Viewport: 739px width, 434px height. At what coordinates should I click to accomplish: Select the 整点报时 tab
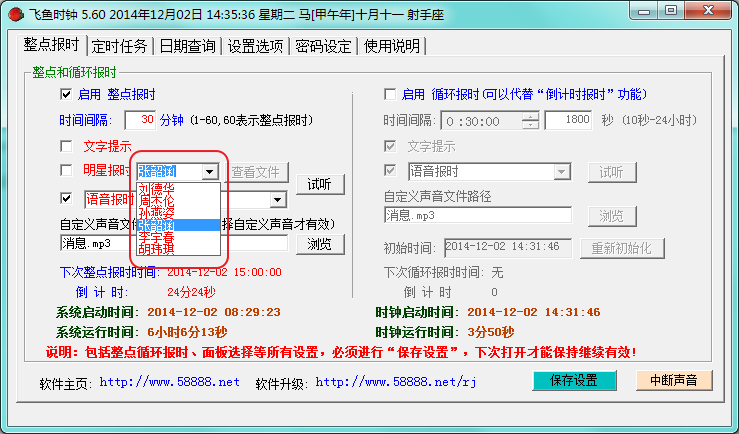point(51,45)
